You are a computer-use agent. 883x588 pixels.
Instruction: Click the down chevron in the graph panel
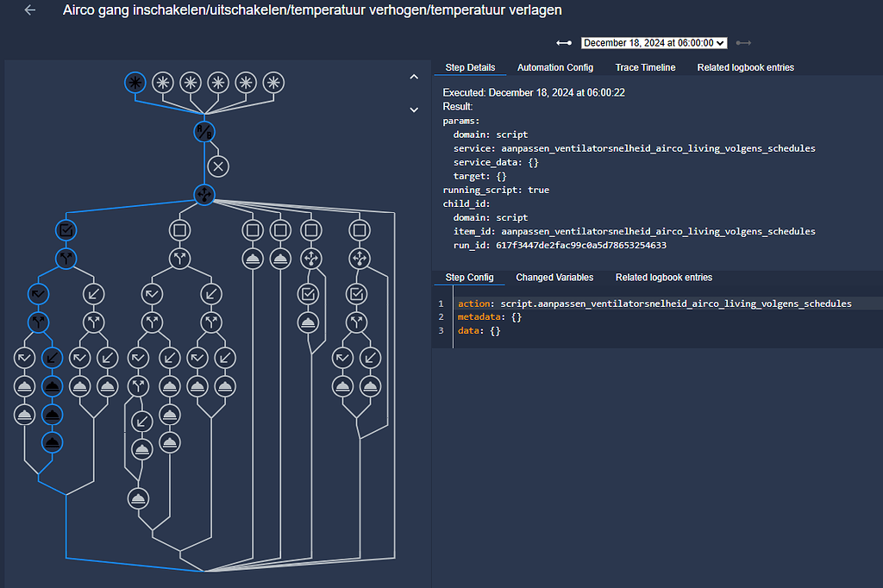click(414, 110)
